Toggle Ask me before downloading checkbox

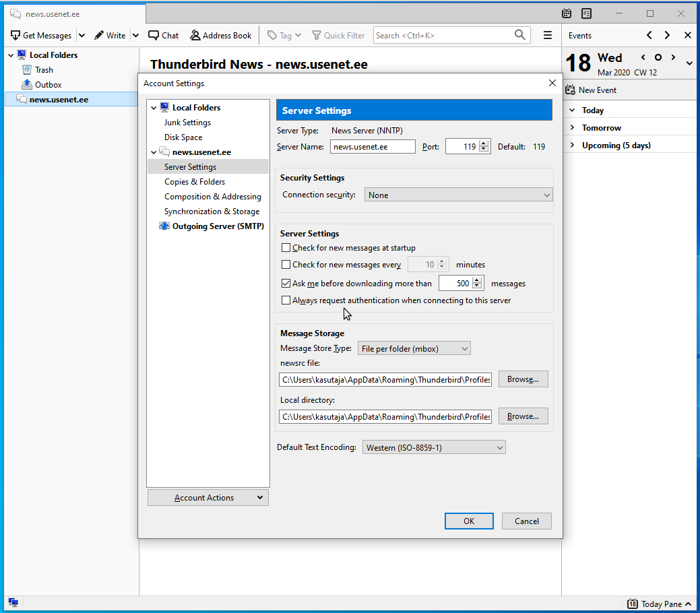286,284
